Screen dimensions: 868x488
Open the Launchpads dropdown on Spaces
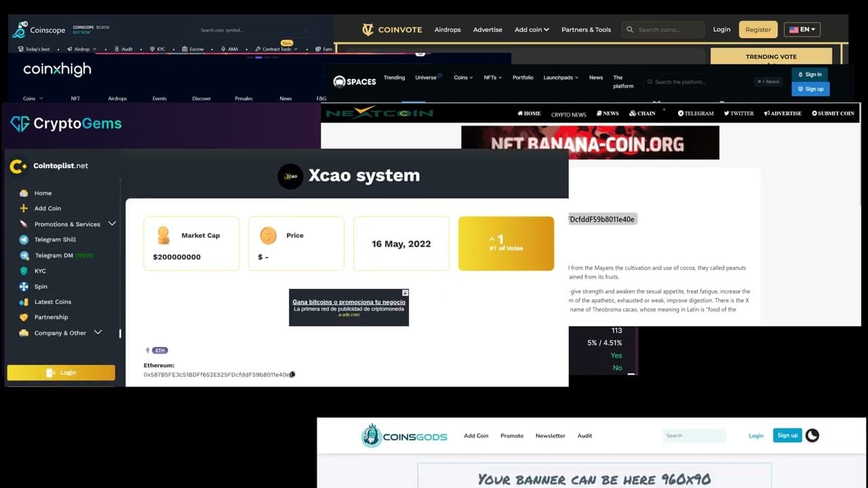[560, 78]
